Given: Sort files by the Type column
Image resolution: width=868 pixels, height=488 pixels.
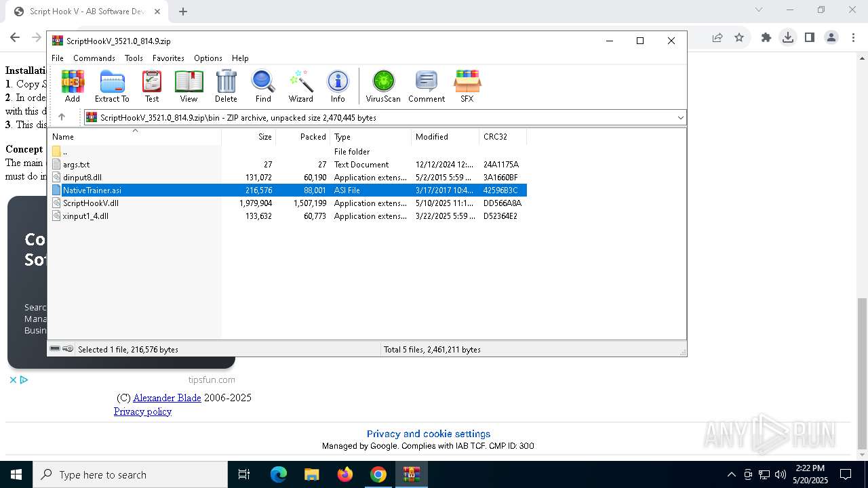Looking at the screenshot, I should pyautogui.click(x=370, y=136).
